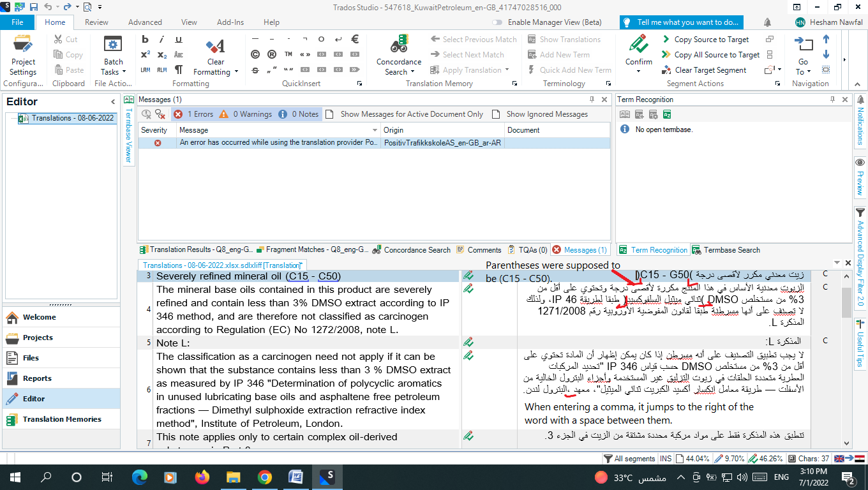Screen dimensions: 868x490
Task: Open Translation Results tab
Action: (197, 250)
